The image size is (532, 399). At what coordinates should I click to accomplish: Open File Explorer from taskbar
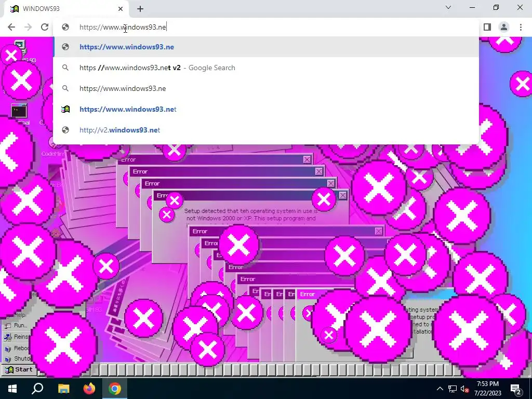point(63,389)
